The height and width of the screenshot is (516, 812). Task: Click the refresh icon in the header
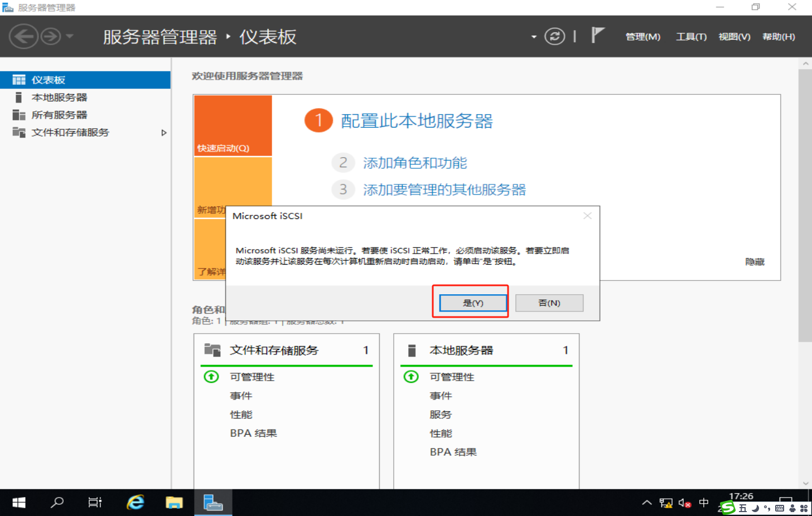(554, 37)
